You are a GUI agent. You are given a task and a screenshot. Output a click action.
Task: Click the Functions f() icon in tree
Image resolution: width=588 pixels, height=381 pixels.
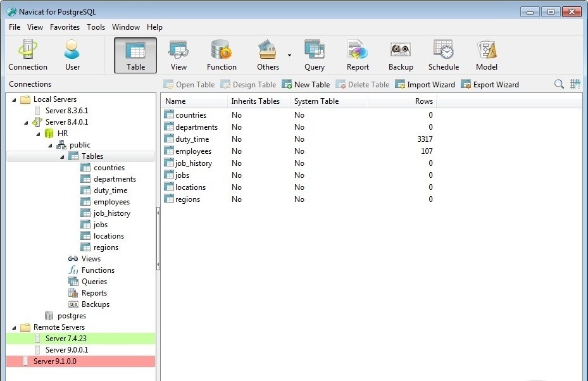point(73,270)
